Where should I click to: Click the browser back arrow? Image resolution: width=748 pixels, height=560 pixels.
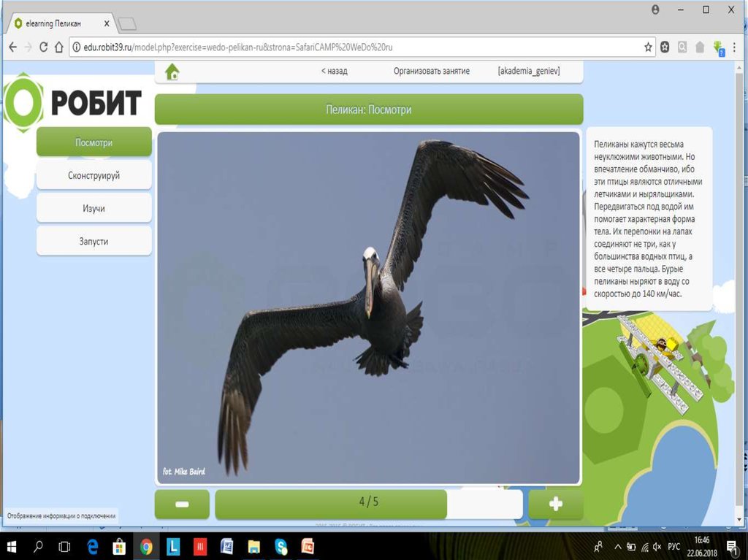tap(12, 47)
